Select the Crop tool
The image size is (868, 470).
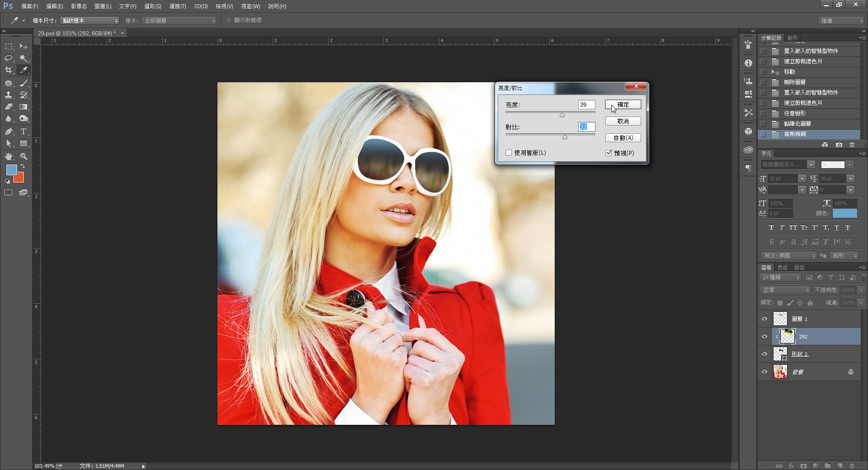pyautogui.click(x=9, y=70)
